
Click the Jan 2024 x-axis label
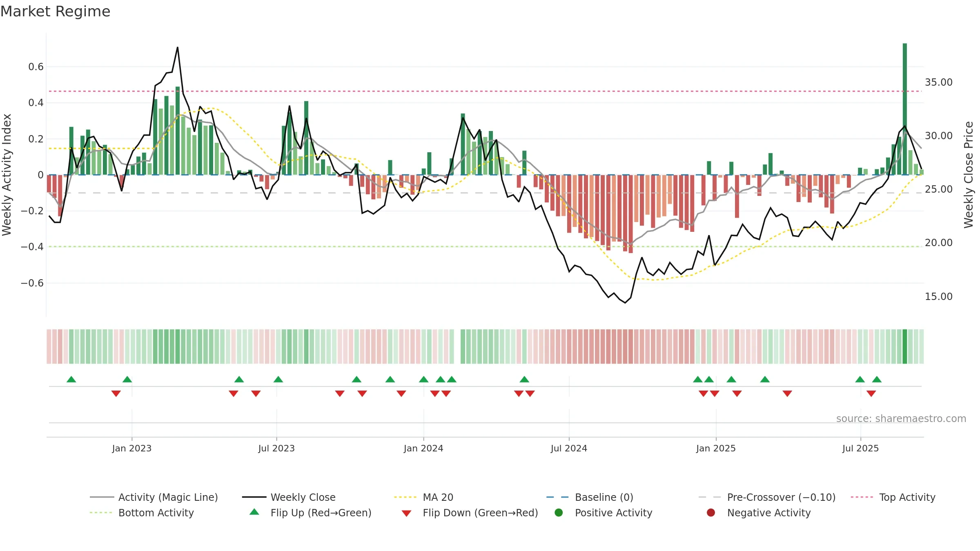423,448
